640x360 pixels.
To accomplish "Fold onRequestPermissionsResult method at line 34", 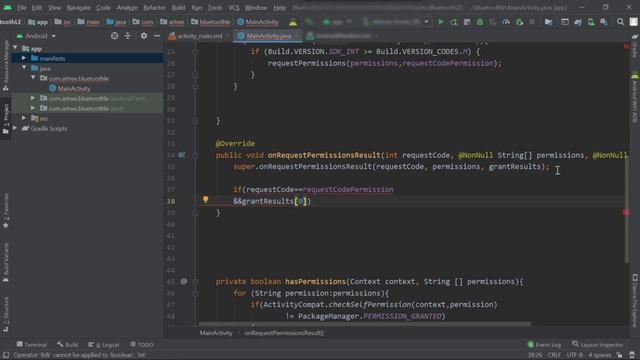I will coord(195,155).
